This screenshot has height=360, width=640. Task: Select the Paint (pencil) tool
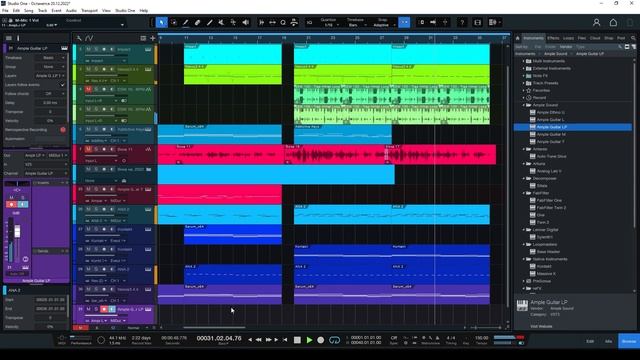pyautogui.click(x=186, y=22)
